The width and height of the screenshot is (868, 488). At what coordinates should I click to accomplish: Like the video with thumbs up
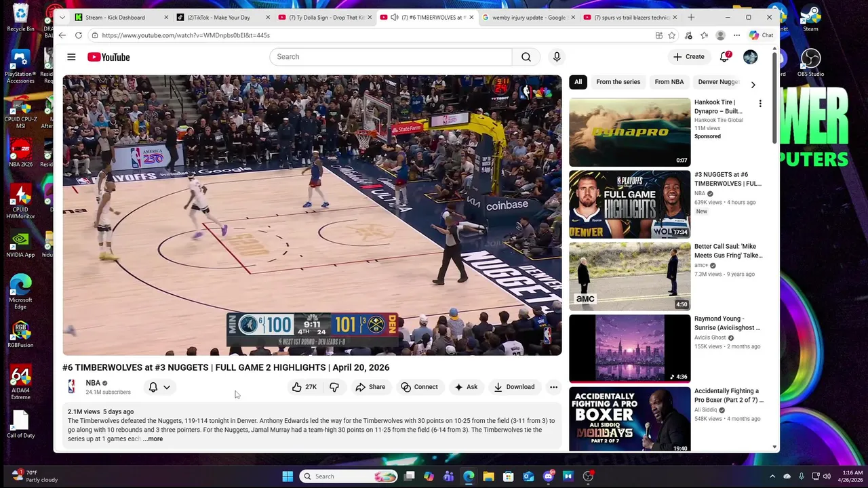[304, 387]
